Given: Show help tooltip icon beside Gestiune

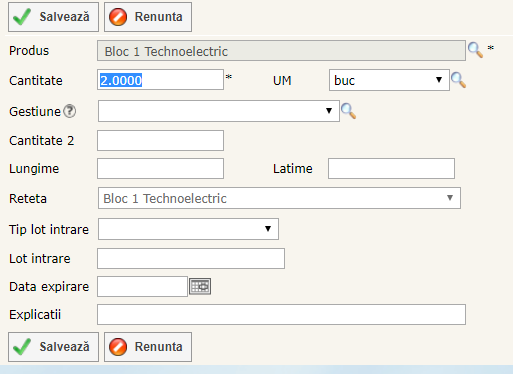Looking at the screenshot, I should pos(70,111).
